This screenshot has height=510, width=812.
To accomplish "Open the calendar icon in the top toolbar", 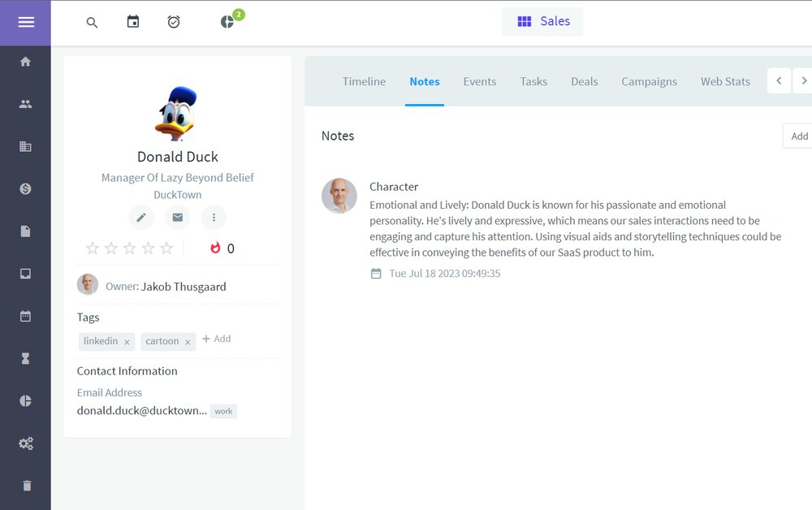I will coord(133,22).
